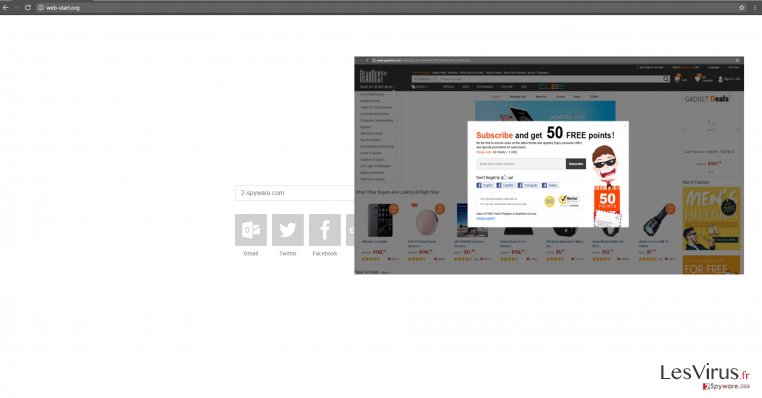Select the Español Facebook like button
The width and height of the screenshot is (762, 398).
click(505, 185)
